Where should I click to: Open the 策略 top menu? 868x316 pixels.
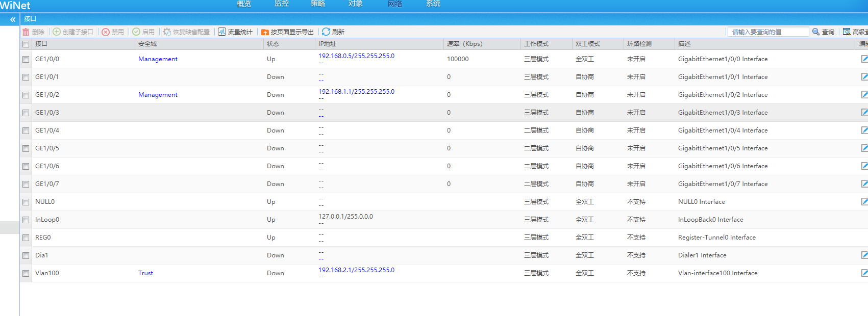pos(317,4)
